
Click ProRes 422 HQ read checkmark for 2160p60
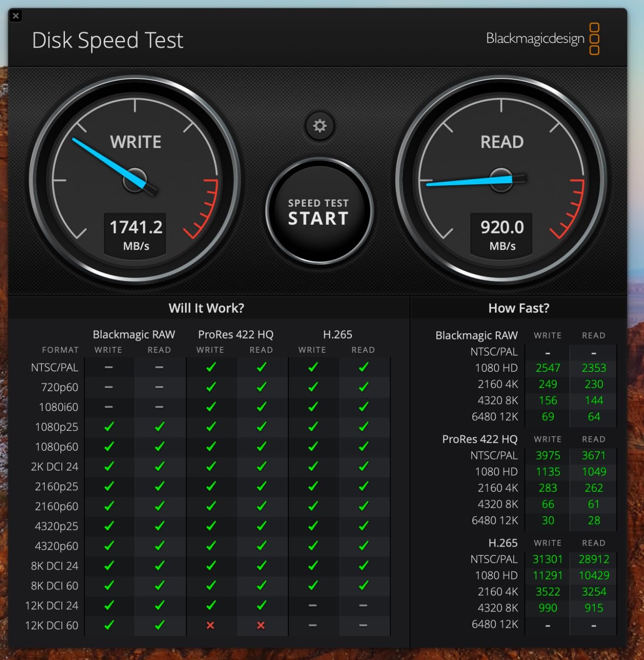tap(262, 506)
